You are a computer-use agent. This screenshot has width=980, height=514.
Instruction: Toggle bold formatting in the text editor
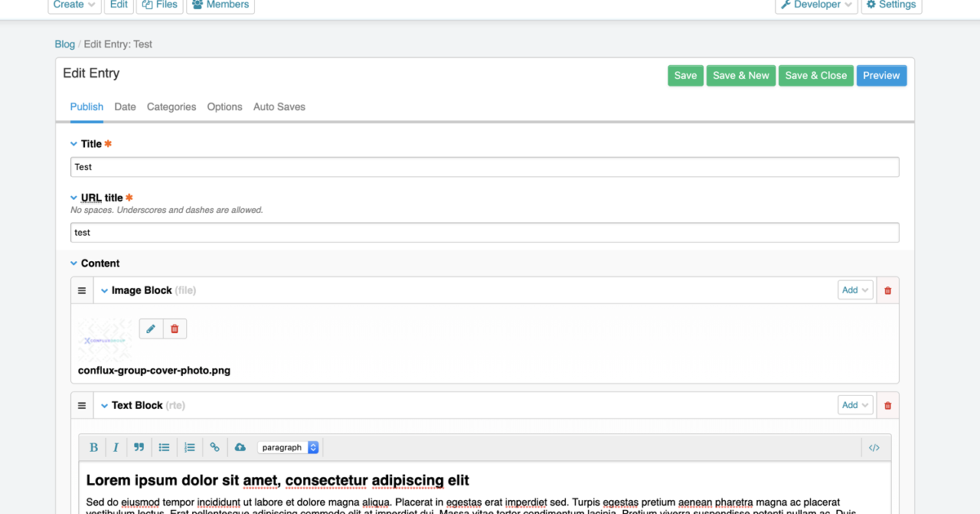(93, 447)
